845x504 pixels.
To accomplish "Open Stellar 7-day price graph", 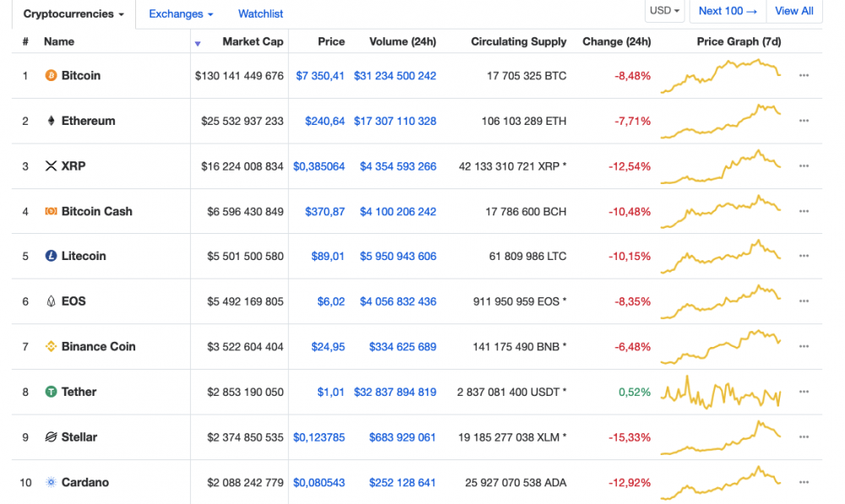I will point(721,437).
